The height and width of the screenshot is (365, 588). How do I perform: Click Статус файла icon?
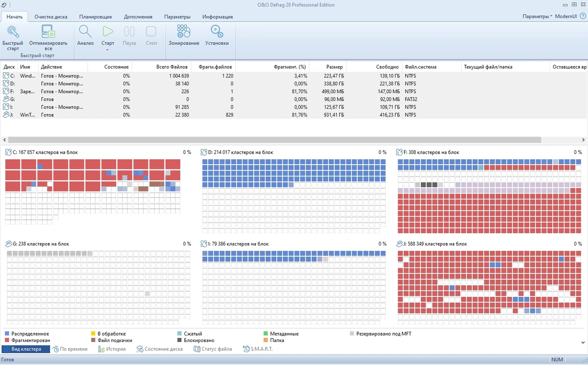pos(197,349)
